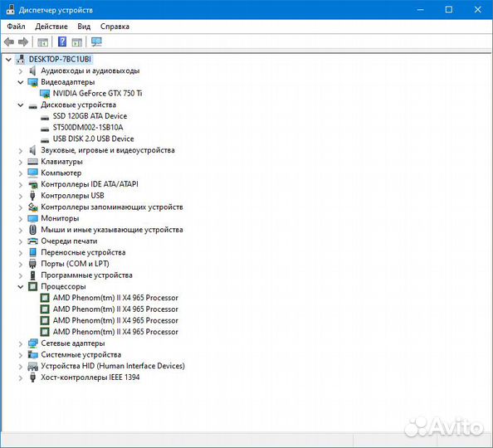Image resolution: width=493 pixels, height=448 pixels.
Task: Expand the Компьютер category
Action: pyautogui.click(x=21, y=173)
